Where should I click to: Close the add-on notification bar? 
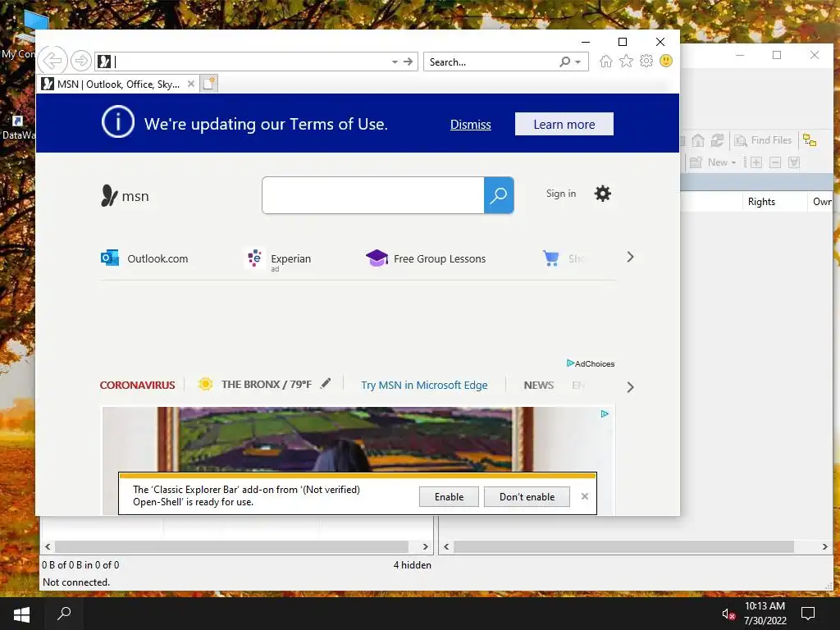585,496
